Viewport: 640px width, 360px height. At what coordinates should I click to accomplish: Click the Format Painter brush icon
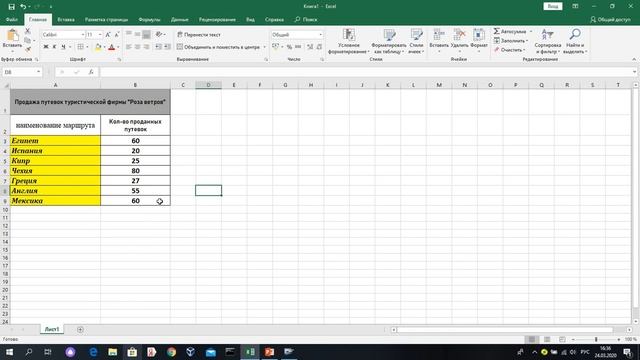[x=28, y=49]
